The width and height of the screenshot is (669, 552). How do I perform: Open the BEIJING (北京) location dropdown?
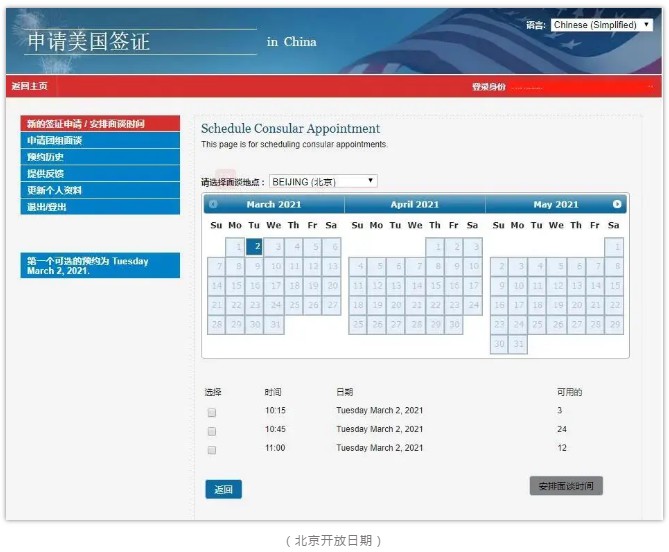(x=323, y=181)
